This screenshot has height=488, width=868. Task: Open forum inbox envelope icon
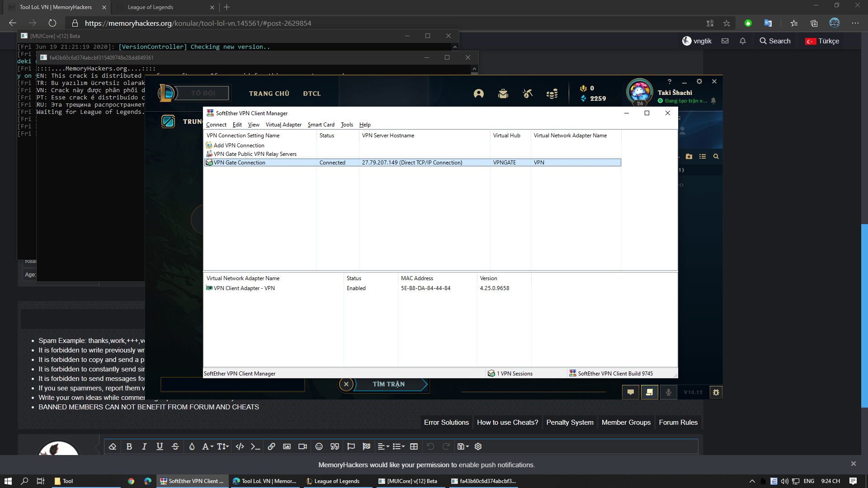725,41
